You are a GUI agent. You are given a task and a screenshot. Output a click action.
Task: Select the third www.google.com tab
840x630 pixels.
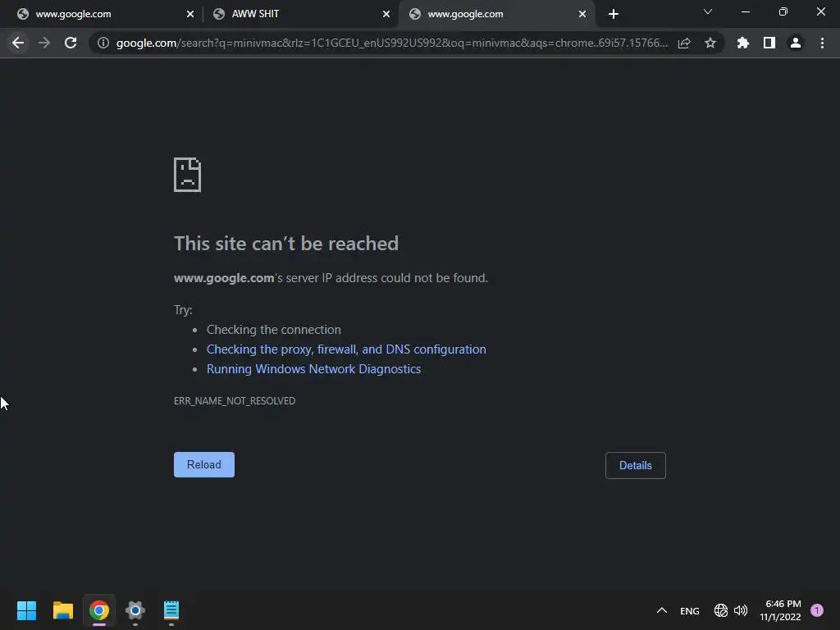coord(496,14)
